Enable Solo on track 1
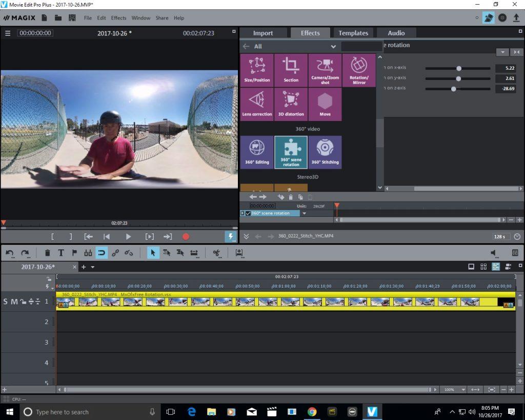525x420 pixels. pyautogui.click(x=5, y=302)
